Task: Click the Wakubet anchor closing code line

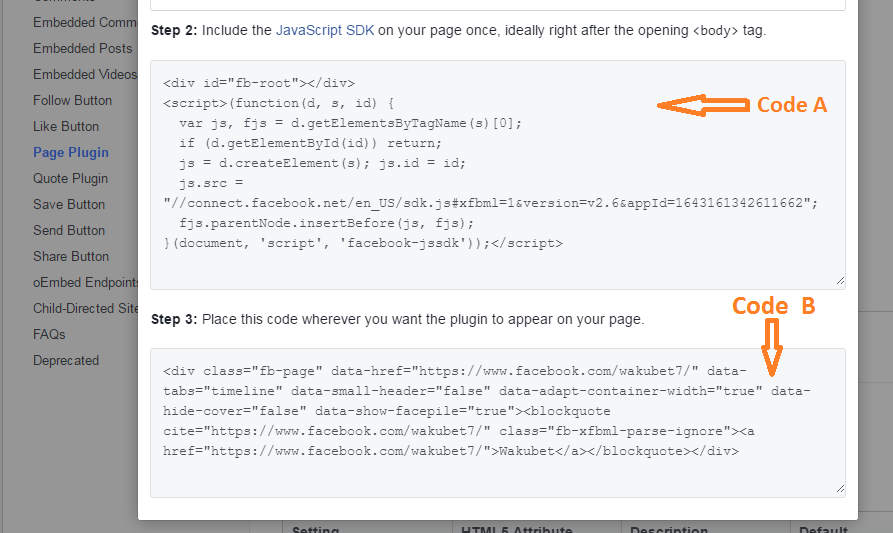Action: pyautogui.click(x=451, y=452)
